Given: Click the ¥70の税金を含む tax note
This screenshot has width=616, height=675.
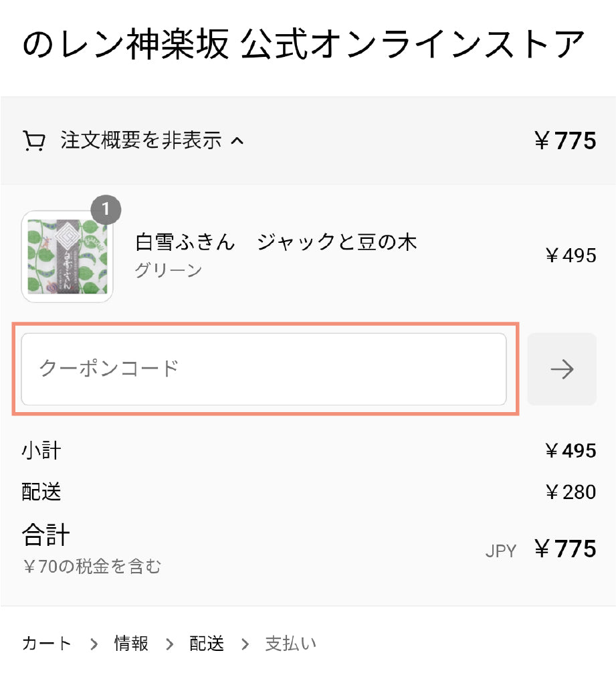Looking at the screenshot, I should pyautogui.click(x=92, y=567).
